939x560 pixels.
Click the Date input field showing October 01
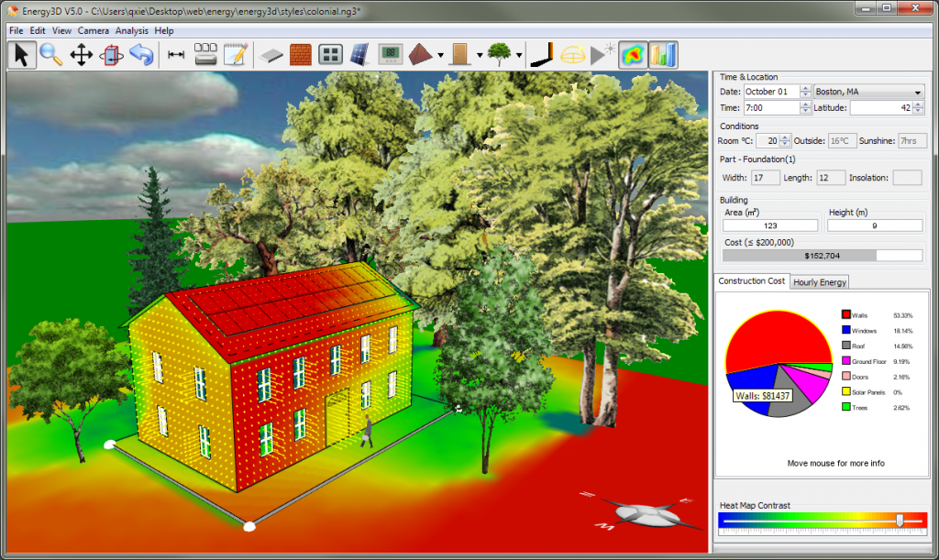[x=771, y=92]
